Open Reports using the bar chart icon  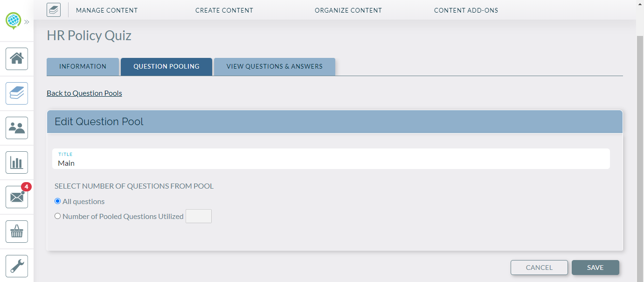(16, 162)
